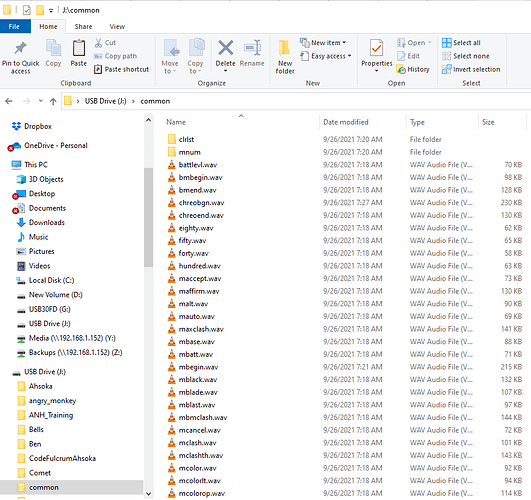Create a New folder from ribbon
This screenshot has width=531, height=500.
(285, 57)
